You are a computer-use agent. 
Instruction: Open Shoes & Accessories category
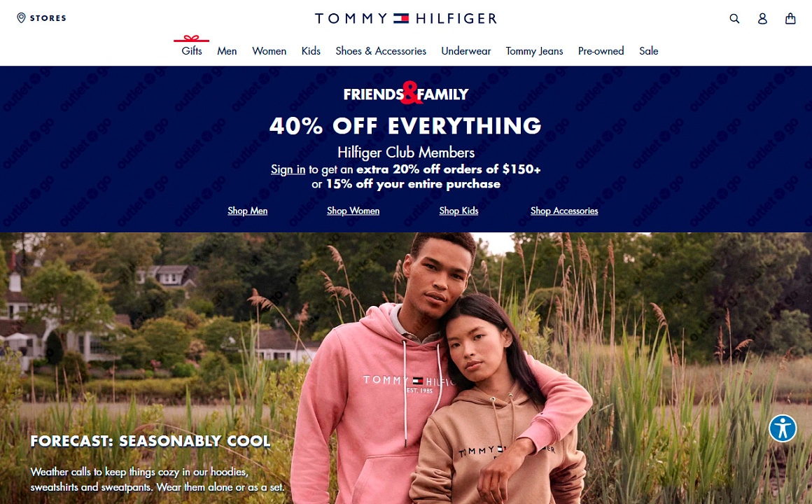[x=381, y=51]
